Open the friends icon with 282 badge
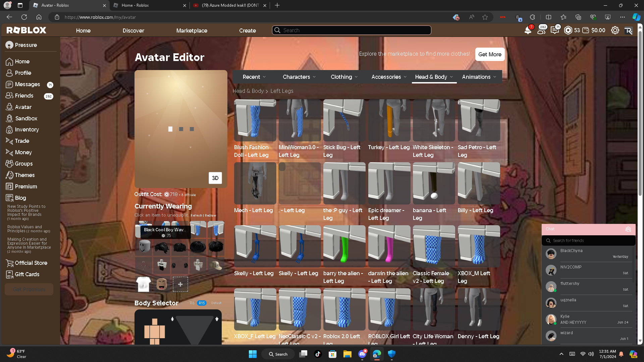The height and width of the screenshot is (362, 644). point(541,30)
